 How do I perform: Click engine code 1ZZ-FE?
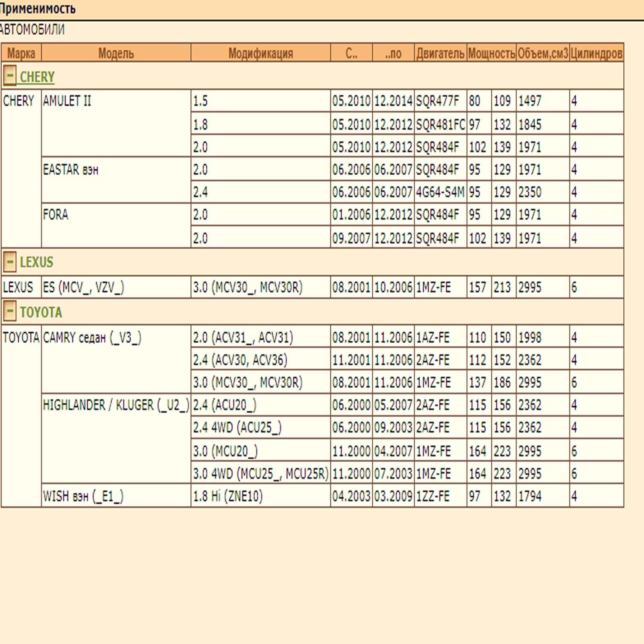coord(433,496)
